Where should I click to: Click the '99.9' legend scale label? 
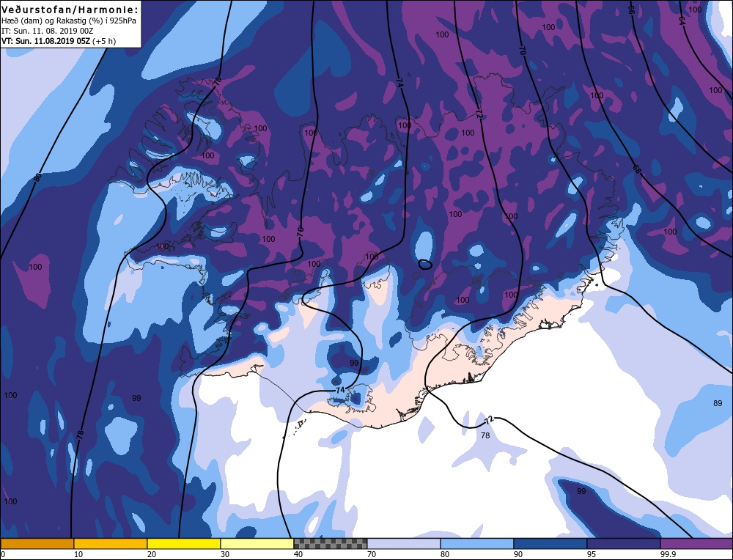(668, 554)
